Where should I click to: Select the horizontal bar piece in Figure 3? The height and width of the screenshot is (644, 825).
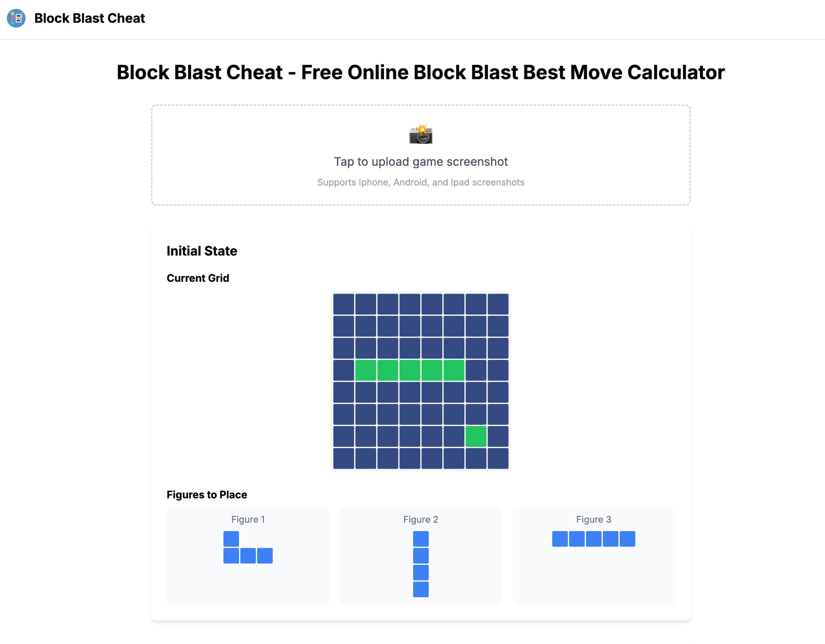coord(593,539)
